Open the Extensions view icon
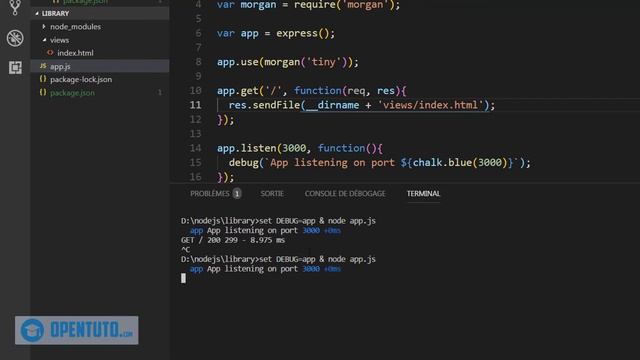Viewport: 640px width, 360px height. (x=15, y=67)
